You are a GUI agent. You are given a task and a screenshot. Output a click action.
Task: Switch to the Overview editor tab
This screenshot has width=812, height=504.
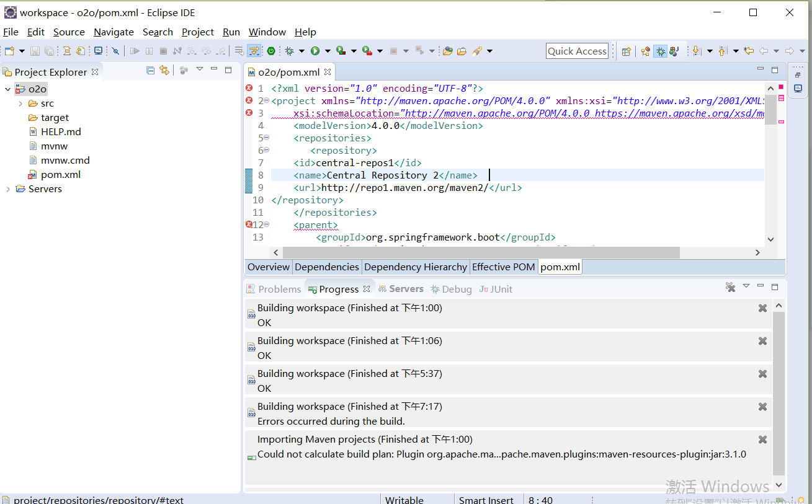[269, 267]
